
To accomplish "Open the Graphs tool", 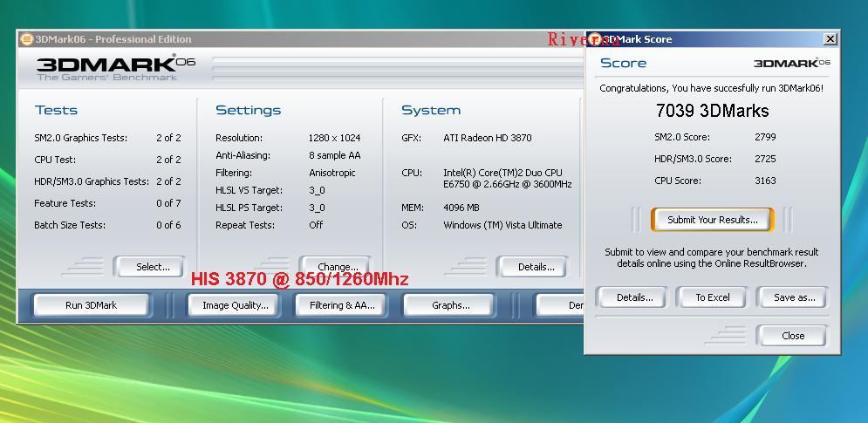I will (448, 305).
